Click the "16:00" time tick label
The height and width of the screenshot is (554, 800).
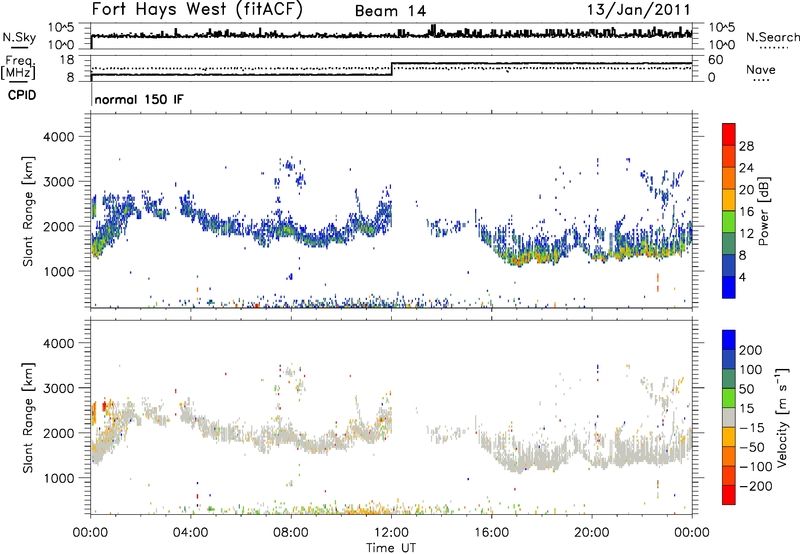pos(491,533)
